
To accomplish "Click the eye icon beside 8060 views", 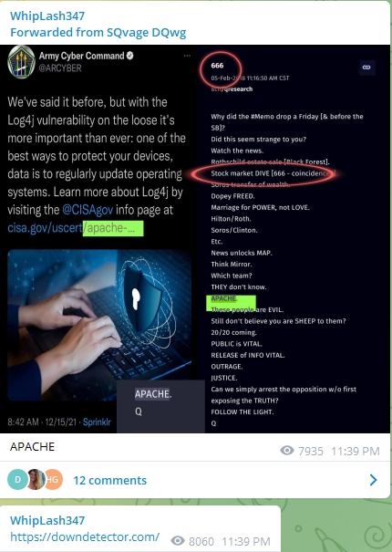I will (x=178, y=541).
